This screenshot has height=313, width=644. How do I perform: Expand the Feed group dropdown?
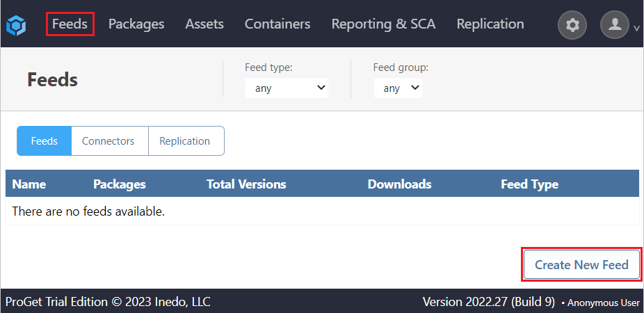pyautogui.click(x=398, y=88)
